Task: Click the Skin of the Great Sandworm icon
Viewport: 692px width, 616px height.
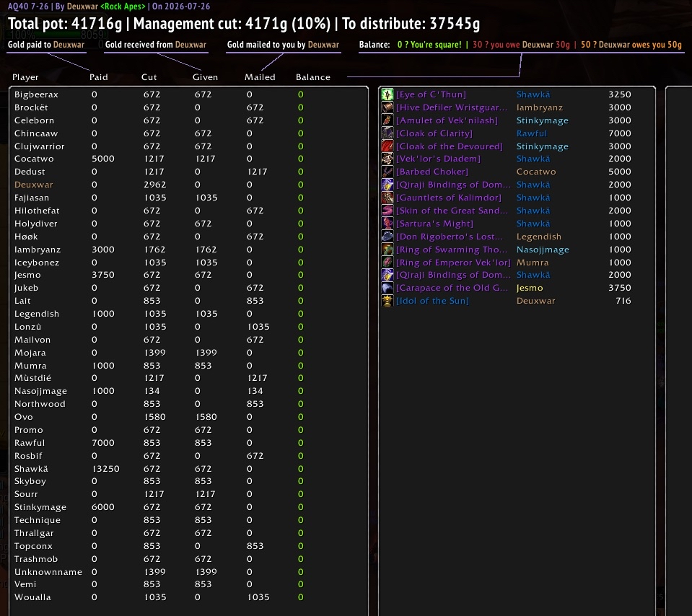Action: tap(387, 211)
